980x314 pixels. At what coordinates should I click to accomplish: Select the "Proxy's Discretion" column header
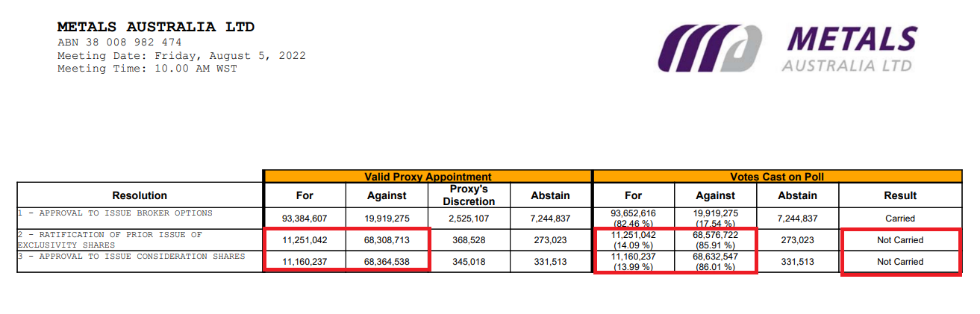coord(469,195)
